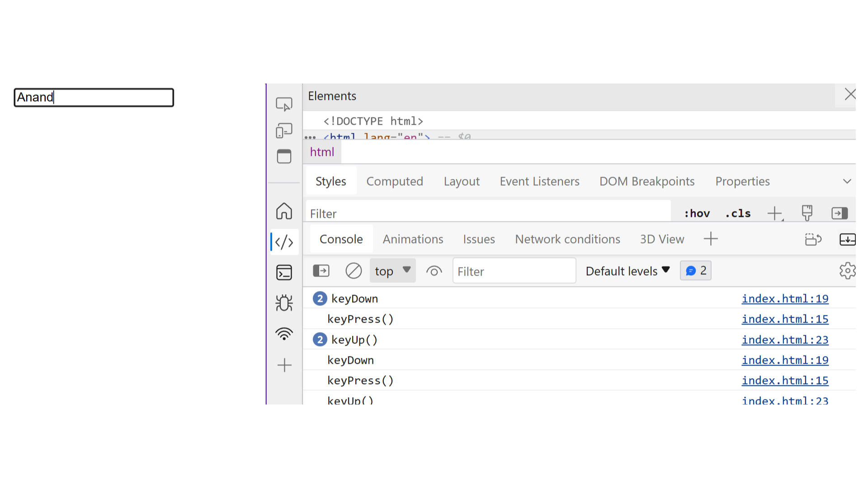This screenshot has height=488, width=868.
Task: Toggle the :hov element state
Action: (x=697, y=213)
